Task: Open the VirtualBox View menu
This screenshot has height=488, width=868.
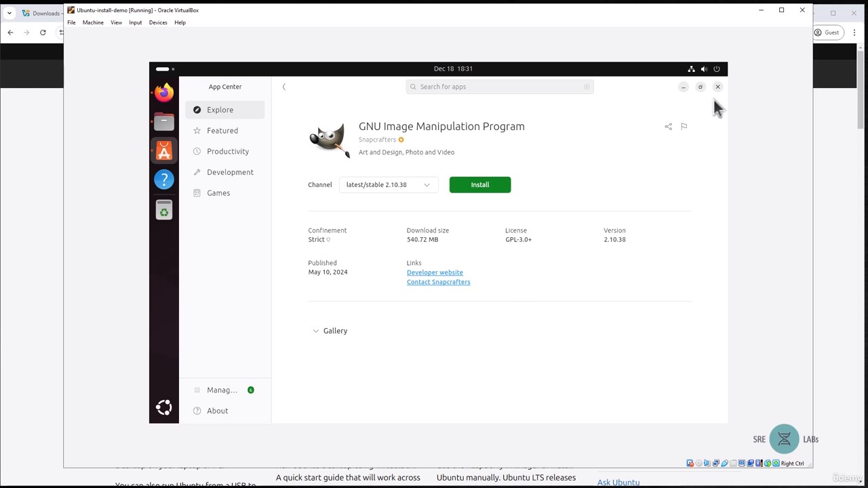Action: [x=116, y=22]
